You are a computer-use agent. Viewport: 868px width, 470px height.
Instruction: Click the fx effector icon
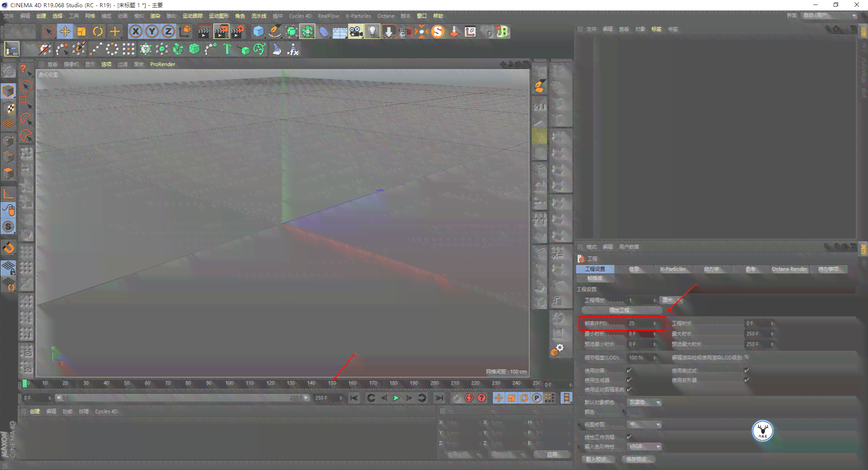pos(293,49)
